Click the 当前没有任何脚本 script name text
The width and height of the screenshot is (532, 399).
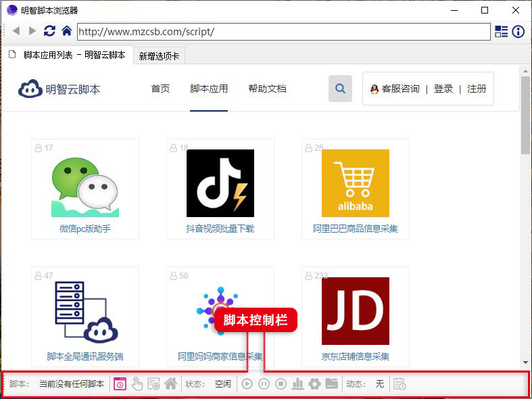[72, 384]
